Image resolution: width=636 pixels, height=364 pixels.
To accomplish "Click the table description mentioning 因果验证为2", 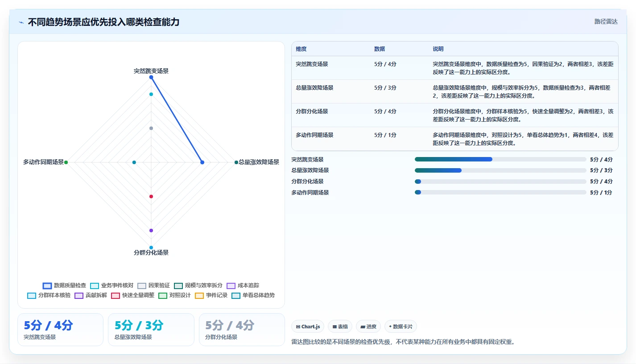I will [523, 68].
